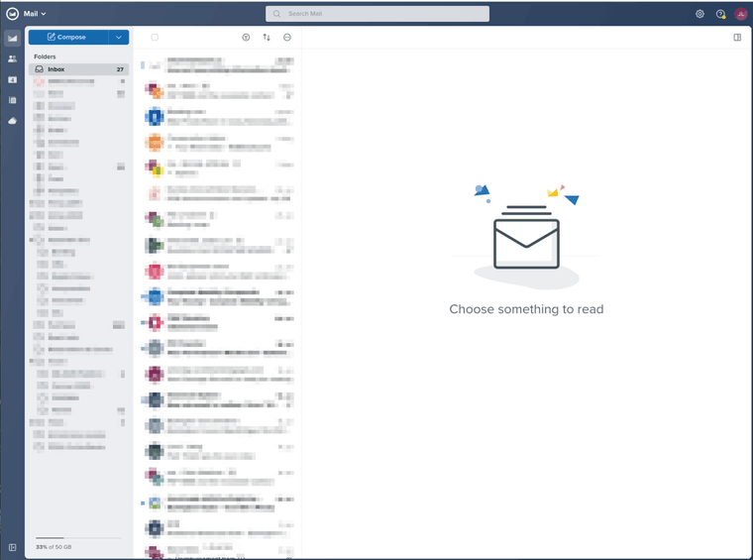This screenshot has height=560, width=753.
Task: Open Notes from the notebook icon
Action: coord(13,100)
